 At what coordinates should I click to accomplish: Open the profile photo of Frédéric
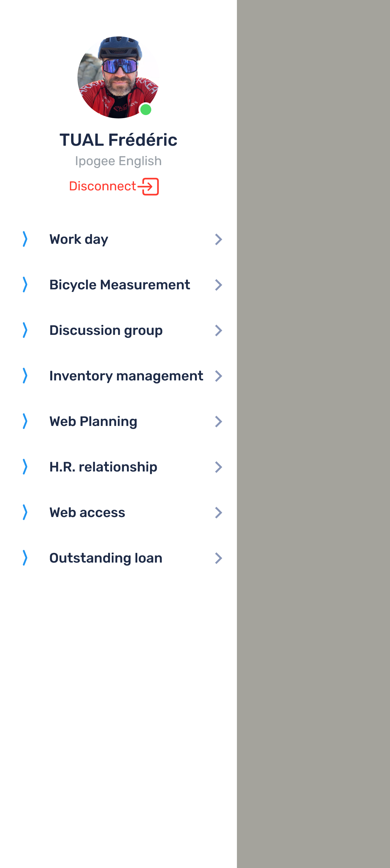click(118, 77)
